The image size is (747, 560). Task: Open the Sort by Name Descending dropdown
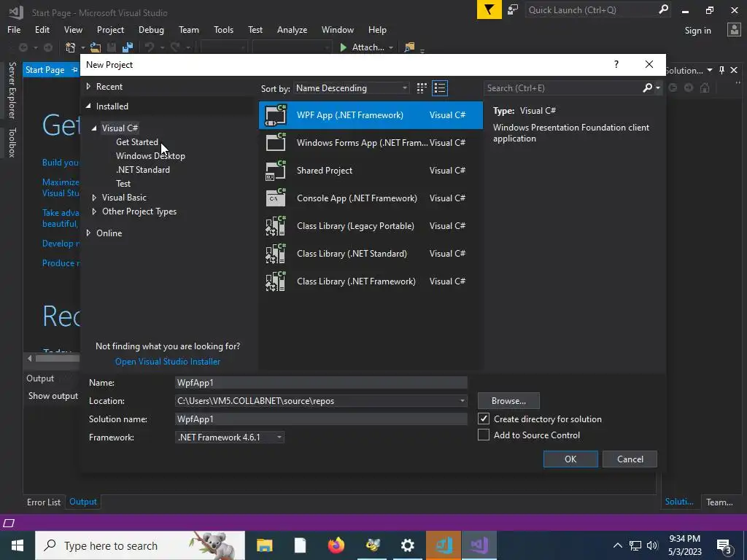352,88
